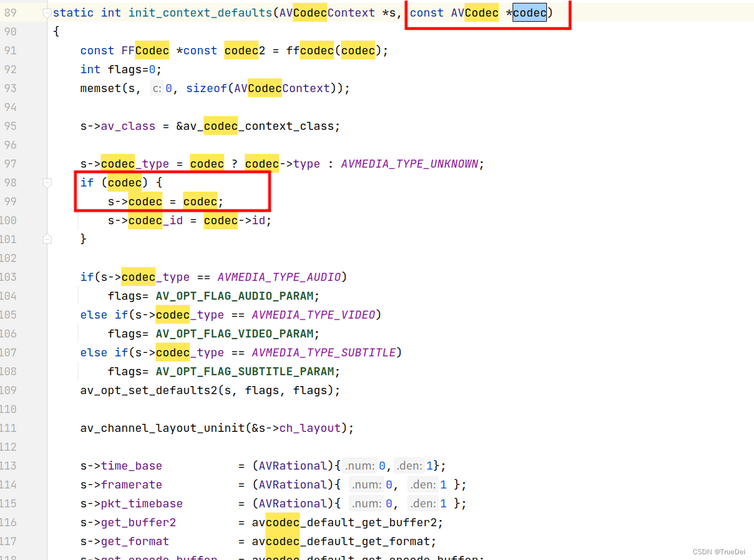Image resolution: width=754 pixels, height=560 pixels.
Task: Click line number 93 in the gutter
Action: pyautogui.click(x=10, y=88)
